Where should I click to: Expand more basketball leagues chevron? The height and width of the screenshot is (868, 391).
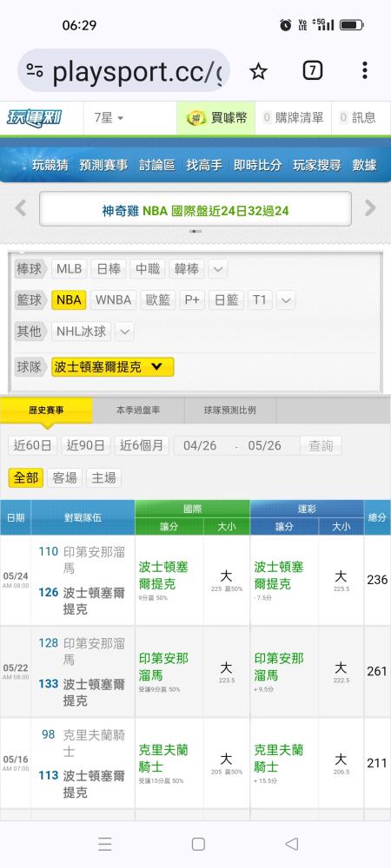pyautogui.click(x=286, y=300)
